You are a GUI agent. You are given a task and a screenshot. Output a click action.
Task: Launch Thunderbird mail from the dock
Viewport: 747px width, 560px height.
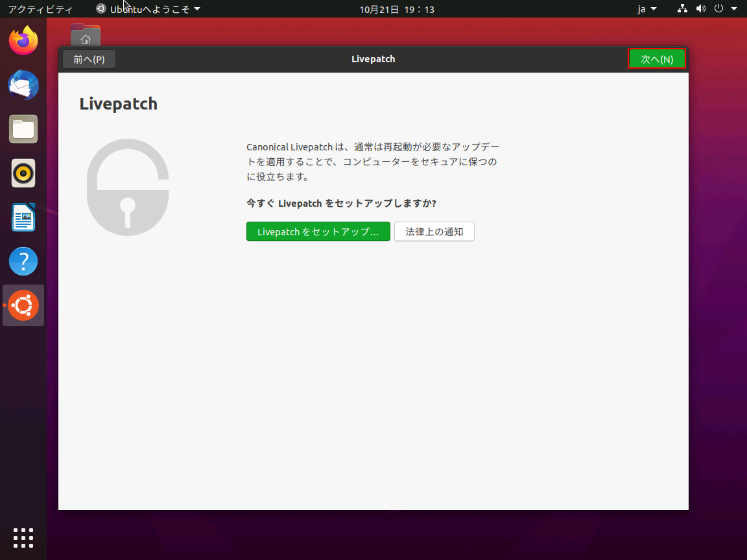coord(23,85)
